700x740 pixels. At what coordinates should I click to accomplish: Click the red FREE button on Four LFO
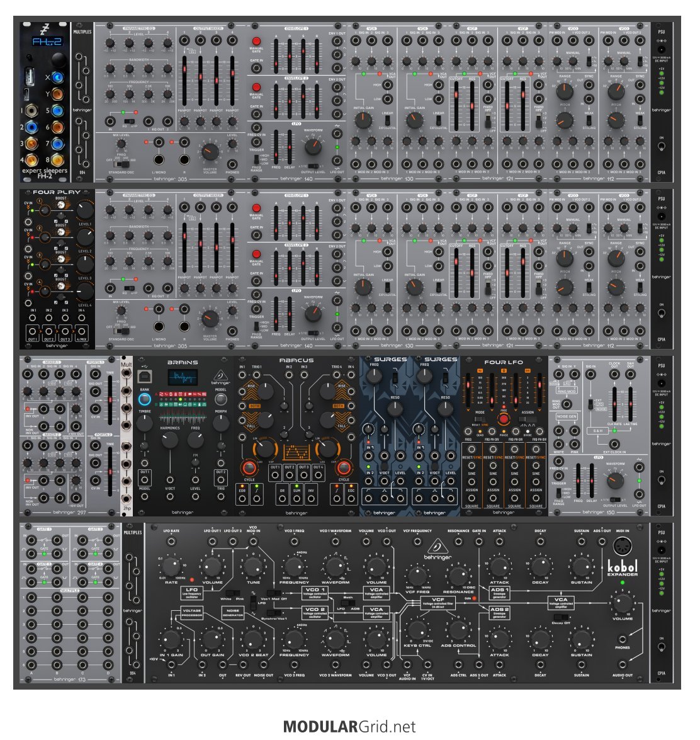point(504,419)
